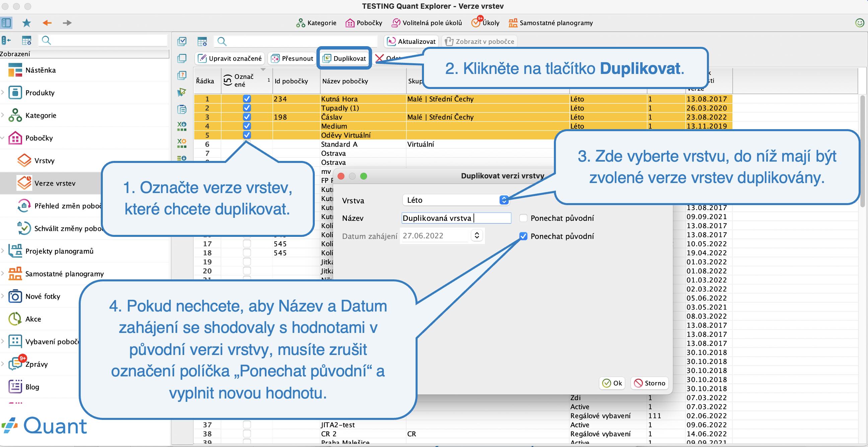Screen dimensions: 868x447
Task: Click the smiley feedback icon
Action: tap(860, 23)
